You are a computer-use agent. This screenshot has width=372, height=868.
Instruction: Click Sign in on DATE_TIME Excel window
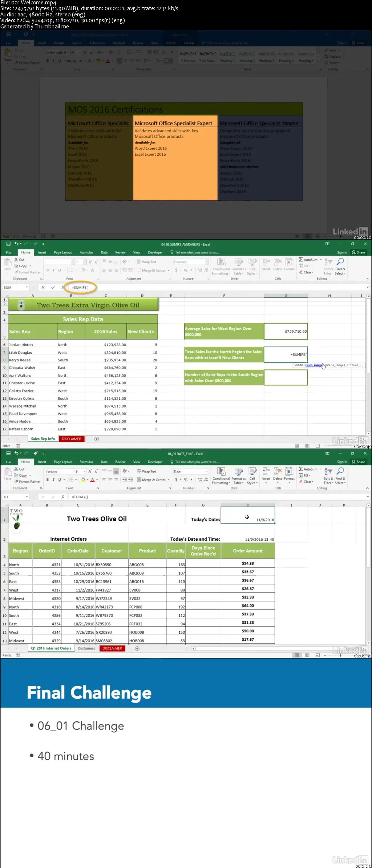click(342, 462)
